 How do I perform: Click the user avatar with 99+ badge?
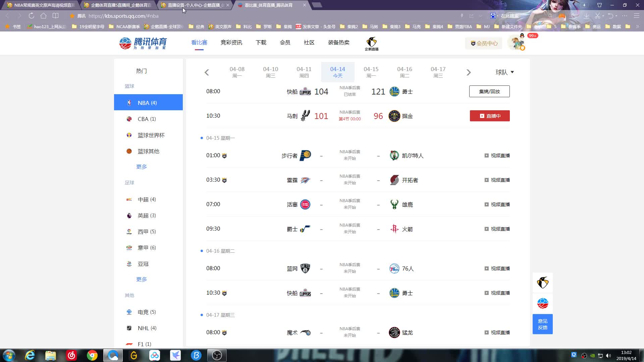[517, 43]
